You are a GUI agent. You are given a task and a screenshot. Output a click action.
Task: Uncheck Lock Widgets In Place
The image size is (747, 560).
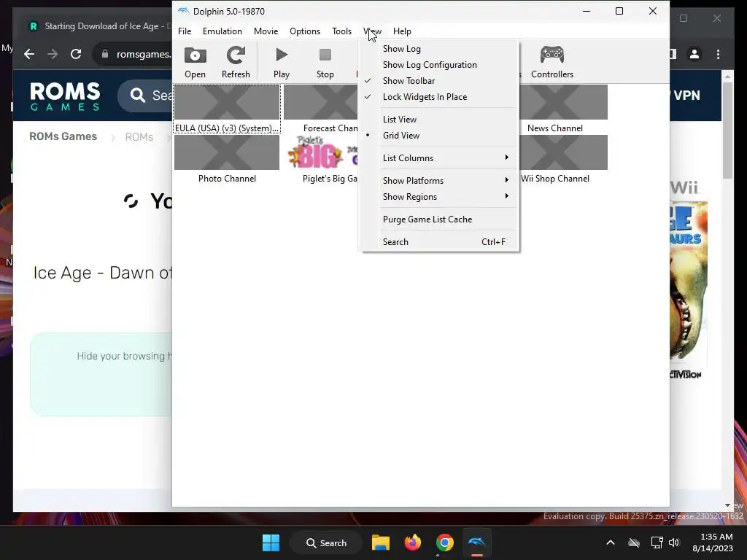point(439,97)
